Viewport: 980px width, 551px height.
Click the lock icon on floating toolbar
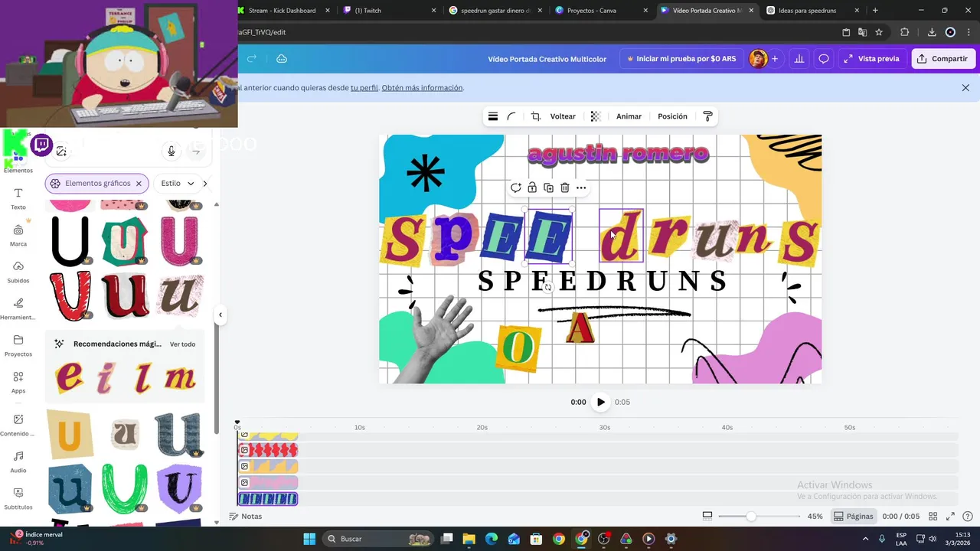click(532, 187)
